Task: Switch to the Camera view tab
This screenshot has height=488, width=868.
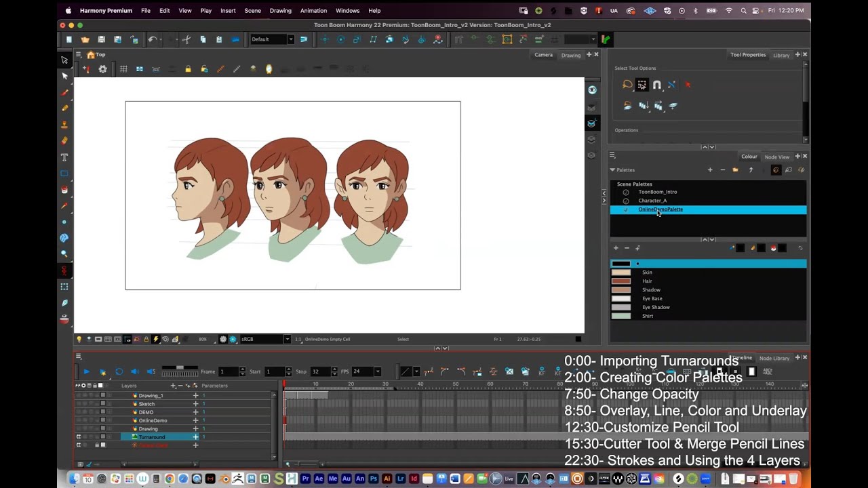Action: click(543, 55)
